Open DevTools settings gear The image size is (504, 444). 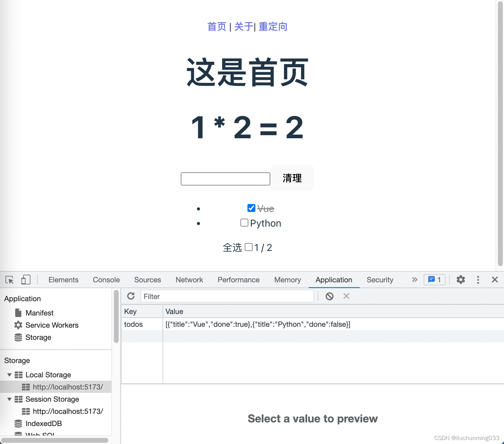click(461, 280)
